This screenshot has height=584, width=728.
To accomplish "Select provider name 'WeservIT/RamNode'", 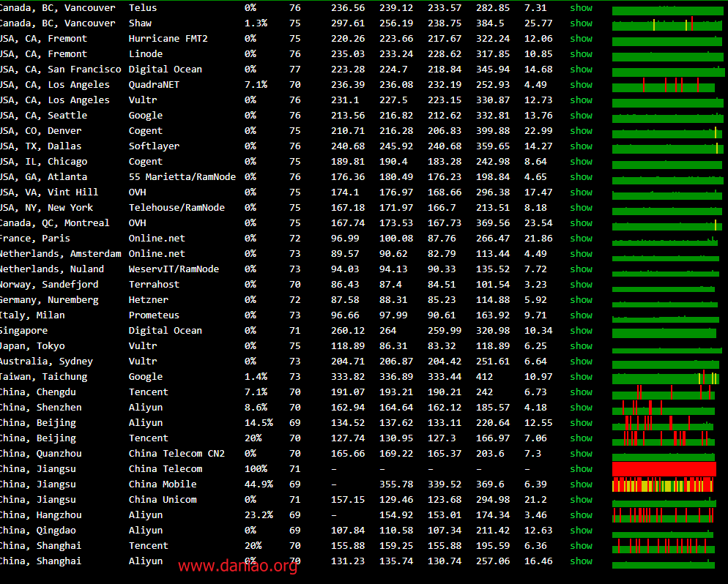I will 174,269.
